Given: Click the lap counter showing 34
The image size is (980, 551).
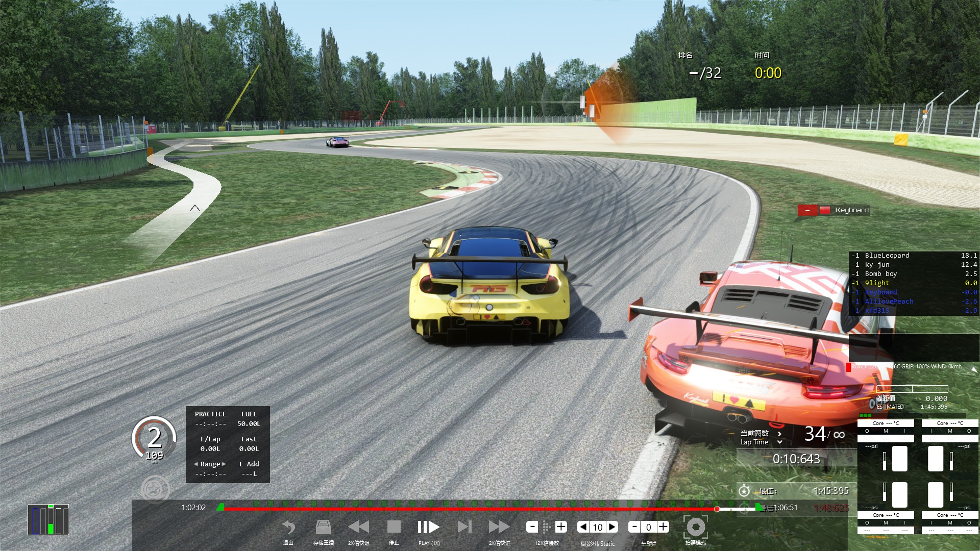Looking at the screenshot, I should point(815,434).
